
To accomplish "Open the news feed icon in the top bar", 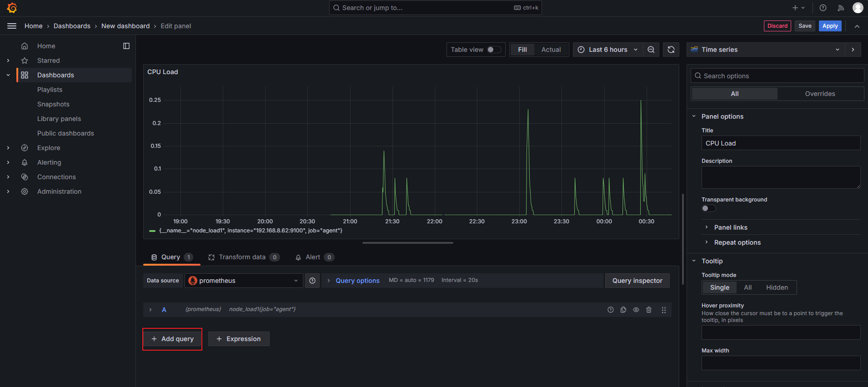I will pos(841,8).
